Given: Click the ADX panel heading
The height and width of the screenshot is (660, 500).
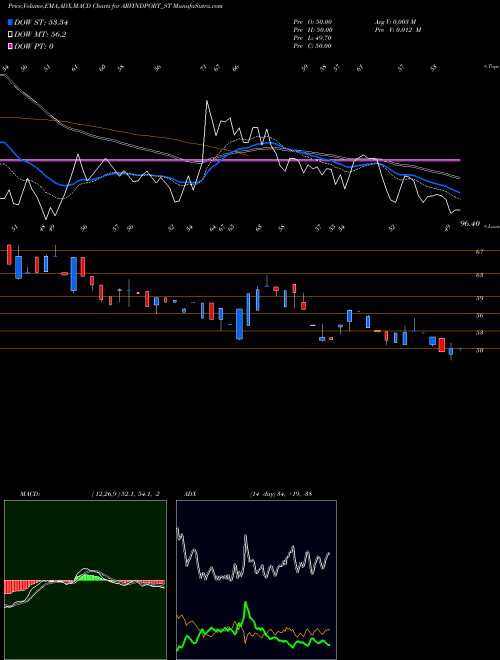Looking at the screenshot, I should click(190, 494).
